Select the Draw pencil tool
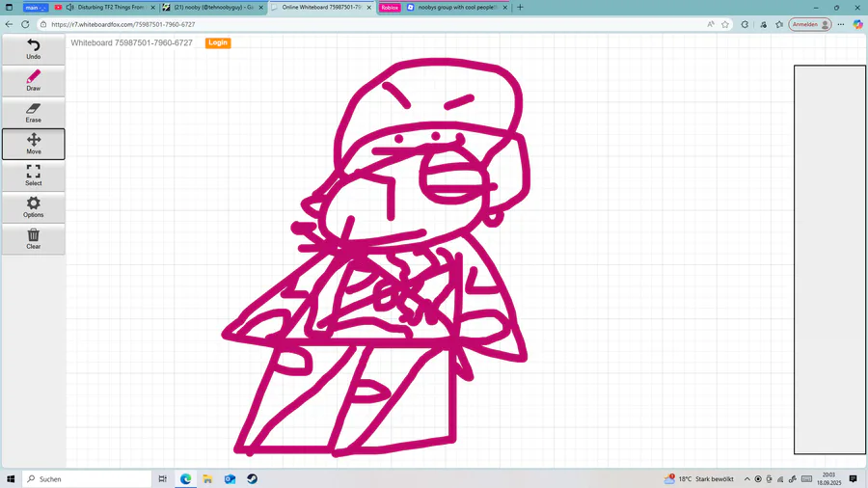This screenshot has height=488, width=868. (33, 81)
